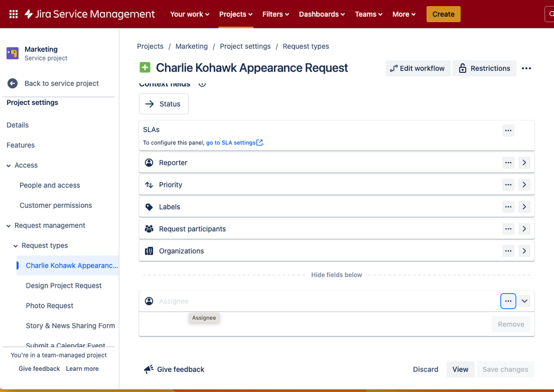554x392 pixels.
Task: Click the Priority arrows icon
Action: (x=149, y=185)
